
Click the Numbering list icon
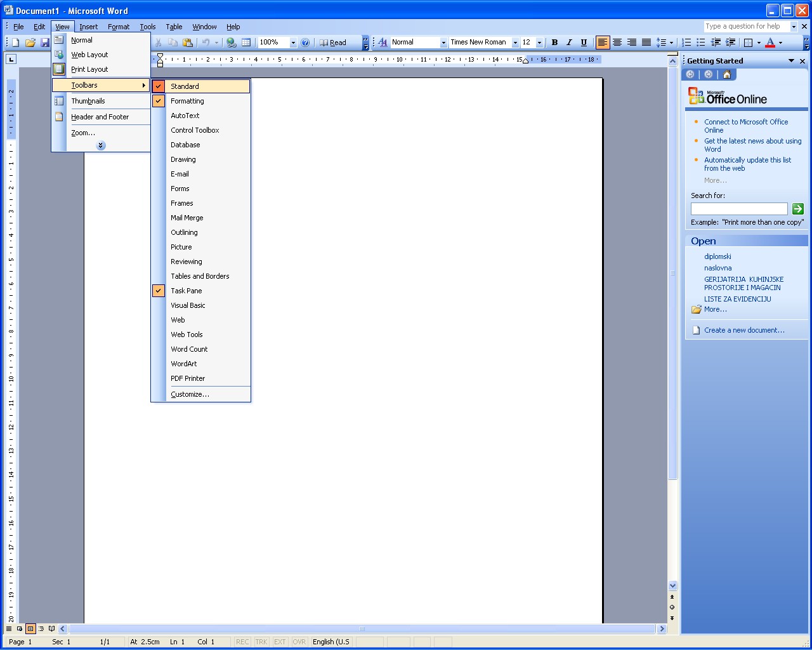click(x=686, y=43)
